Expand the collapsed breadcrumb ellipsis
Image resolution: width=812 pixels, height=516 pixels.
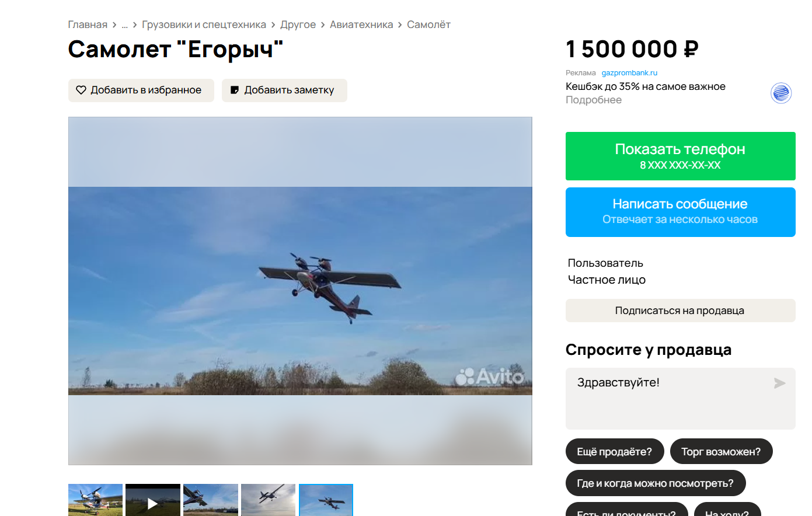(x=124, y=25)
